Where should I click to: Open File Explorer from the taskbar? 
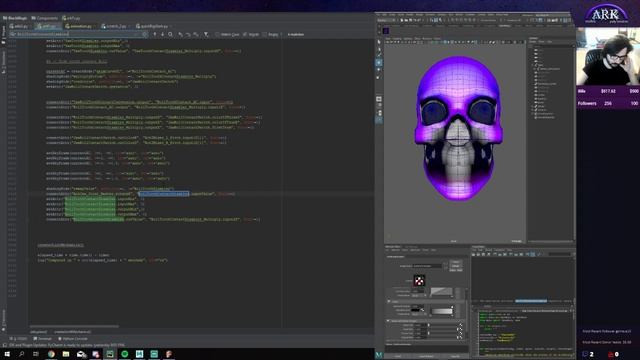tap(66, 354)
